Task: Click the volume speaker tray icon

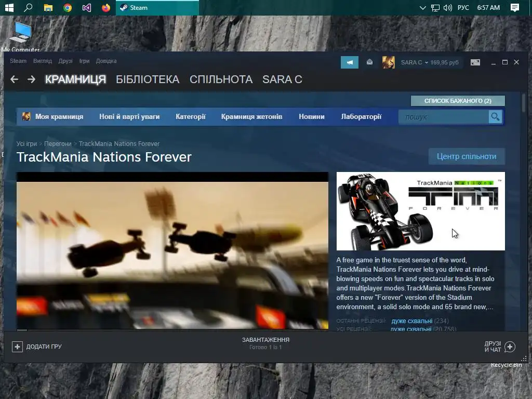Action: point(447,7)
